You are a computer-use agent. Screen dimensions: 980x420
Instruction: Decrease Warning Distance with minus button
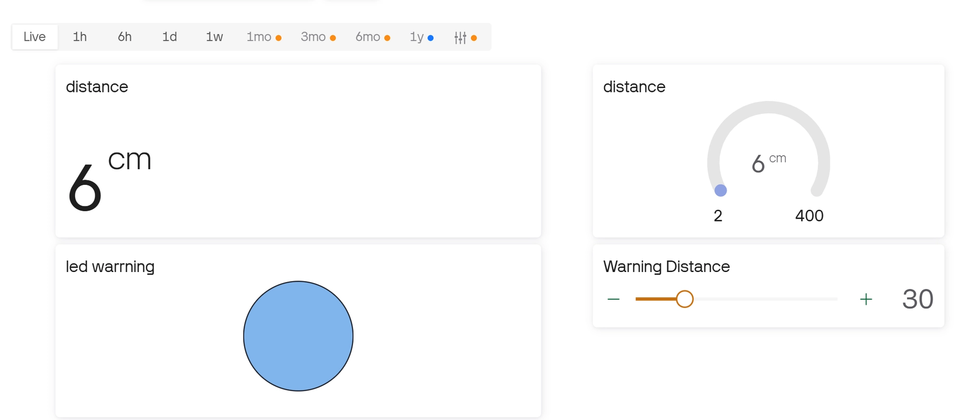(x=613, y=299)
